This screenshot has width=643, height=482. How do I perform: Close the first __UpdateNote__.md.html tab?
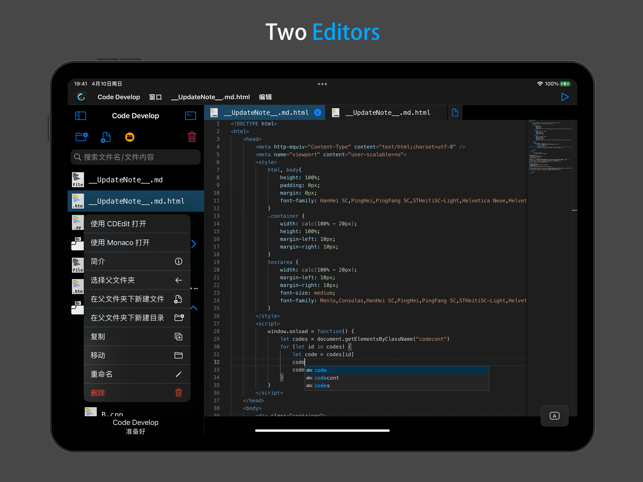point(317,112)
